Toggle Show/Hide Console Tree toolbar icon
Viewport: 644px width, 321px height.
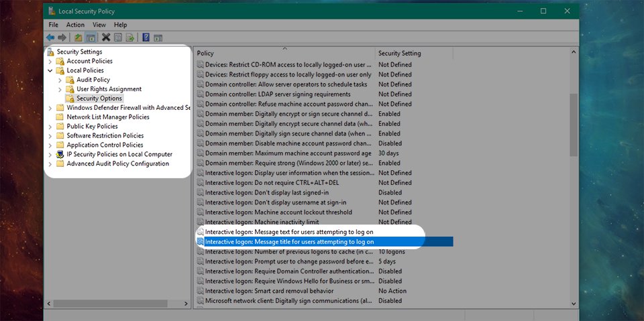pos(91,38)
